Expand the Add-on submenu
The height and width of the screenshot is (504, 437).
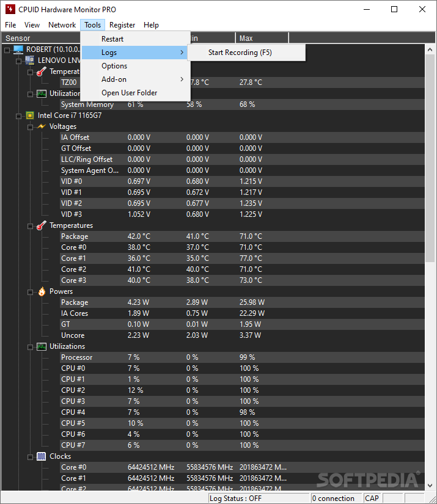point(136,79)
